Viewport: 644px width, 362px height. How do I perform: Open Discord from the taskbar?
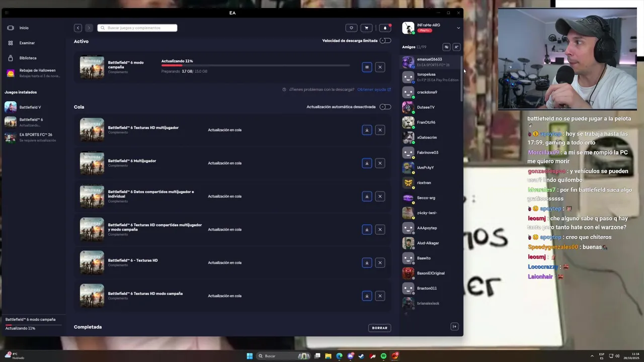coord(350,356)
